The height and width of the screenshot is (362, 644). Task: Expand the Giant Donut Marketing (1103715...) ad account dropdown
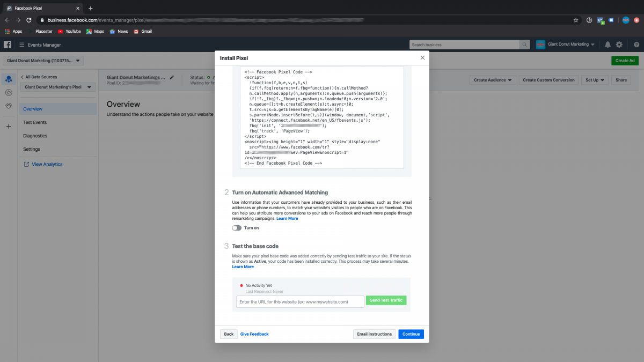click(x=43, y=61)
